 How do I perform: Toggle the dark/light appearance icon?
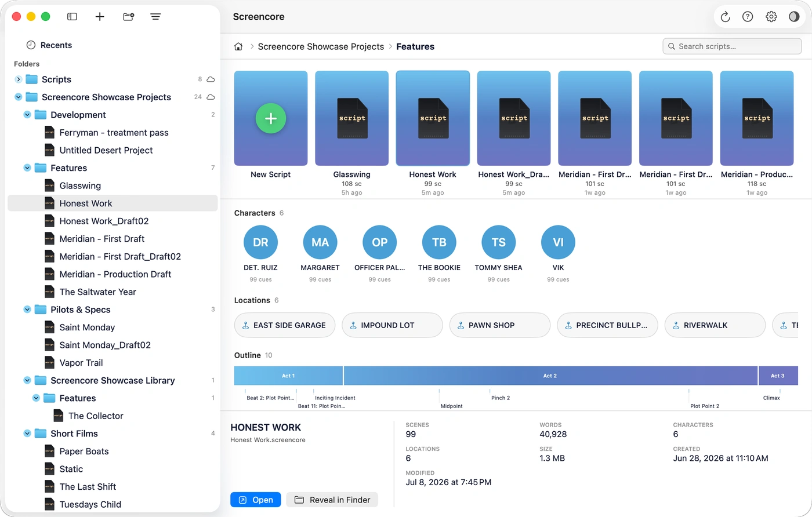[x=794, y=17]
